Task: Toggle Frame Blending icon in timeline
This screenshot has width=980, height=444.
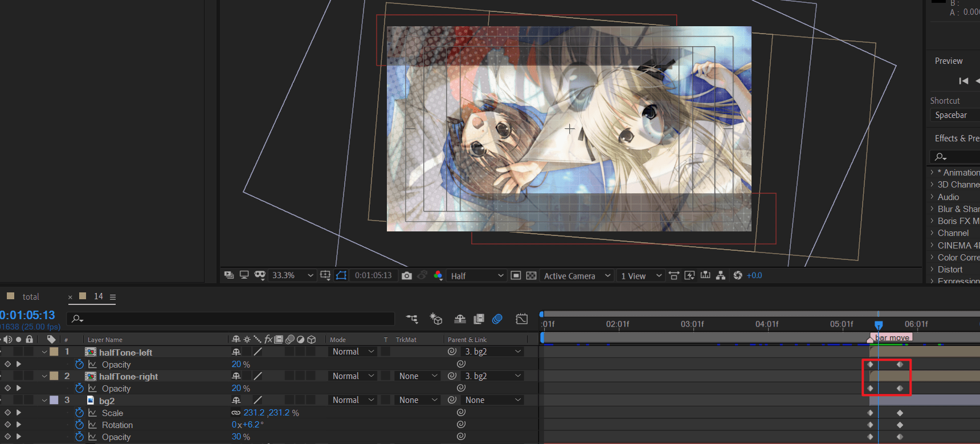Action: coord(479,319)
